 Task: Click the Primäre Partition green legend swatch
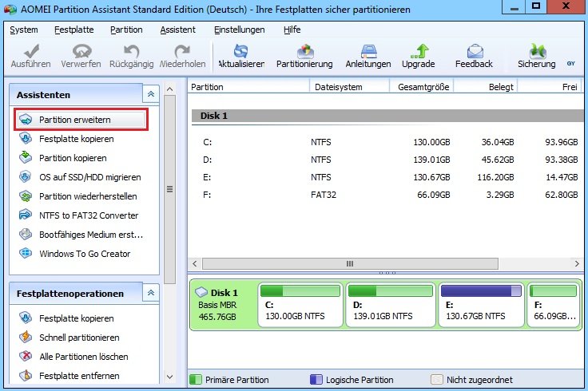tap(196, 379)
